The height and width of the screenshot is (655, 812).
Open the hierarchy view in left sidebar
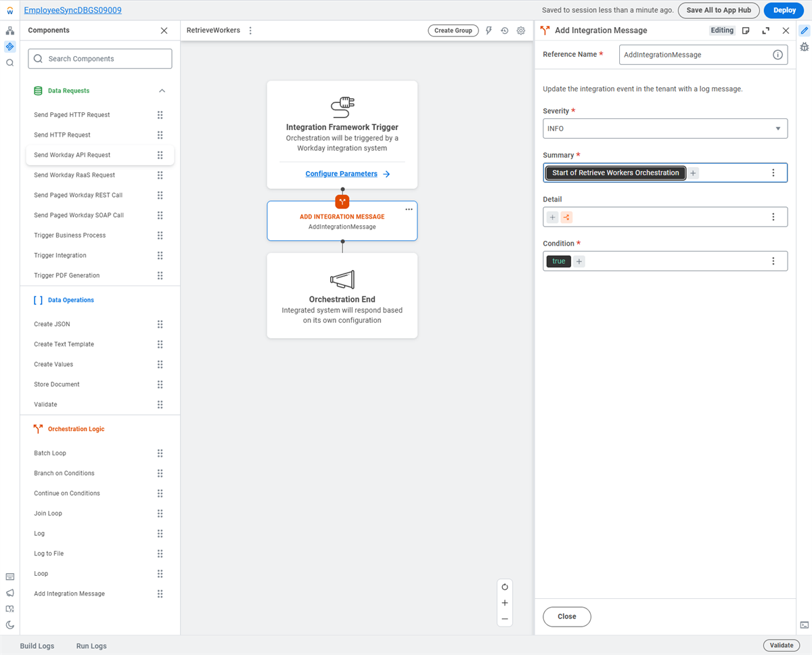click(9, 30)
